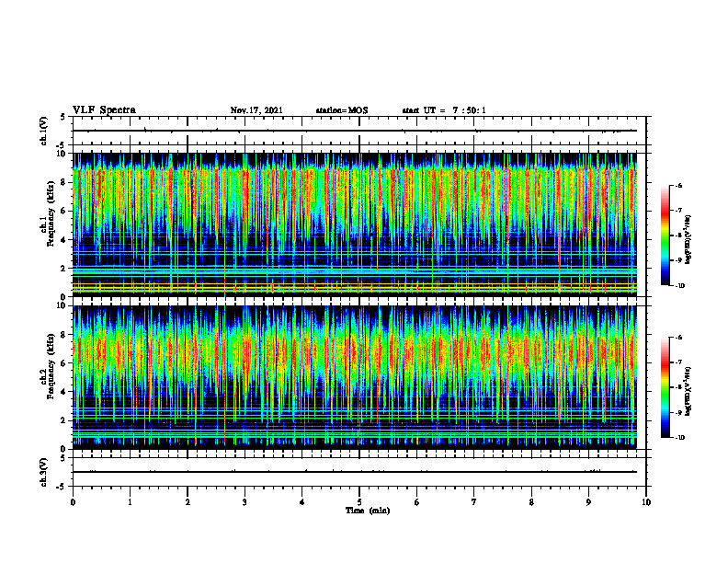The image size is (728, 563).
Task: Click the 'ch.3(V)' axis label
Action: click(44, 473)
